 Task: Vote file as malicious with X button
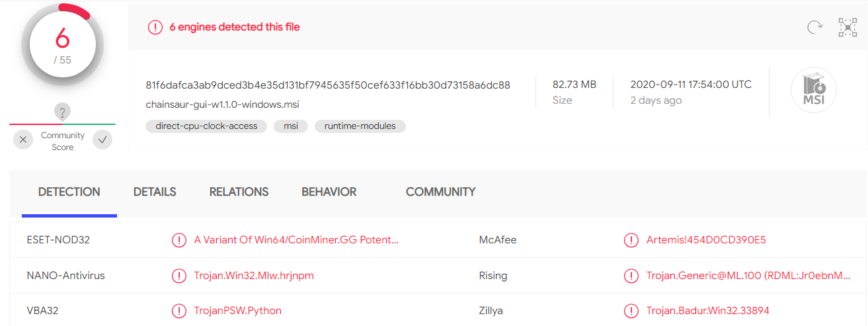click(x=23, y=140)
